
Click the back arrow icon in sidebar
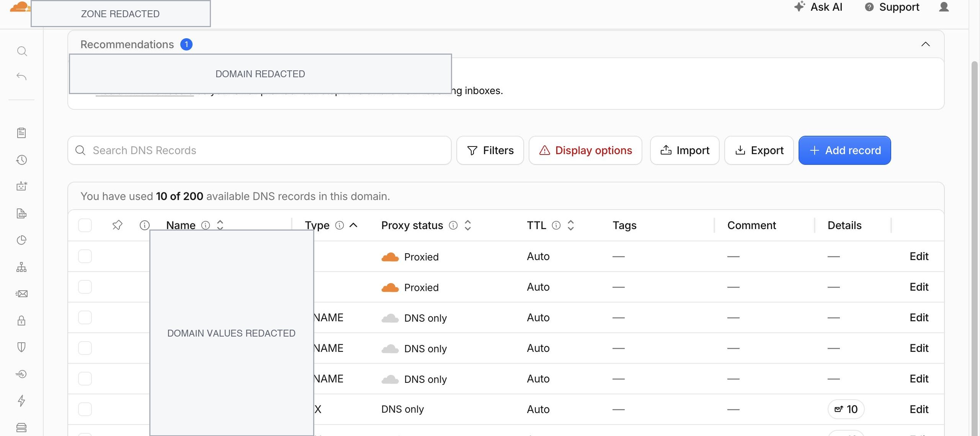[x=21, y=76]
